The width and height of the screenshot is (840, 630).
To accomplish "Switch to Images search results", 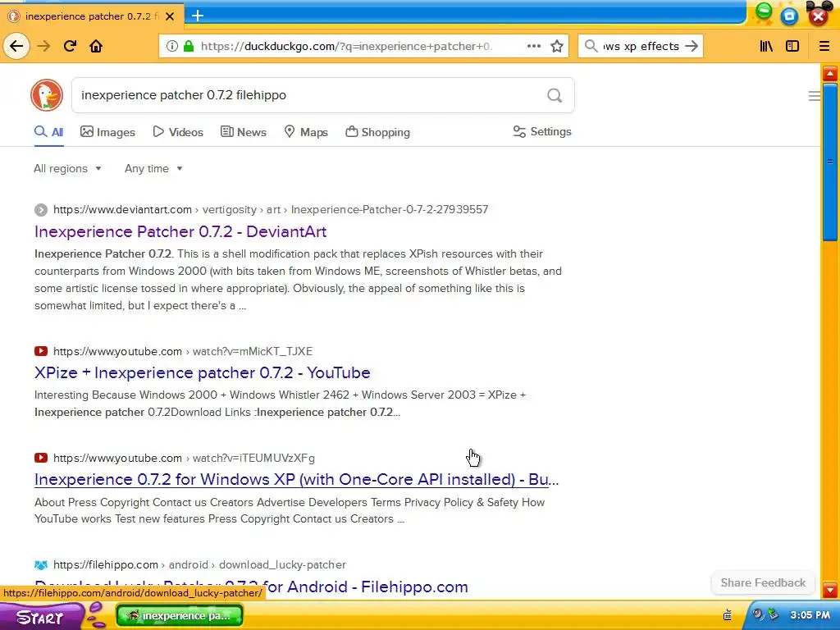I will click(107, 132).
